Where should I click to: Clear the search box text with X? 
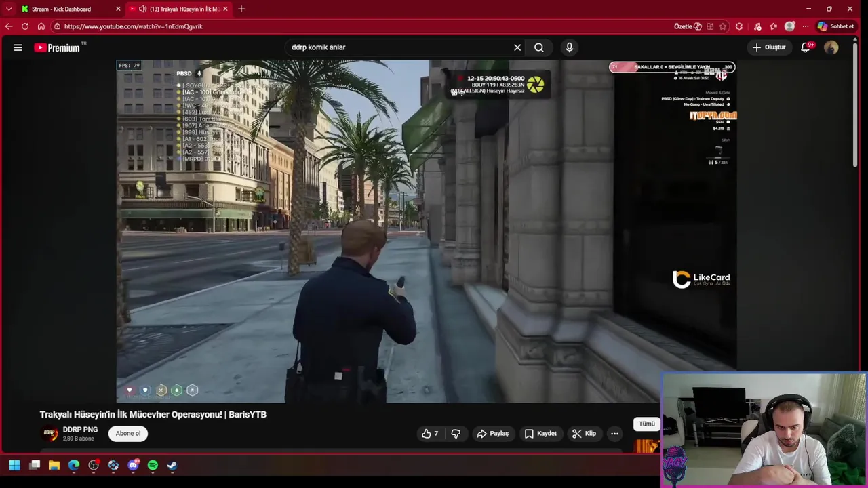517,47
